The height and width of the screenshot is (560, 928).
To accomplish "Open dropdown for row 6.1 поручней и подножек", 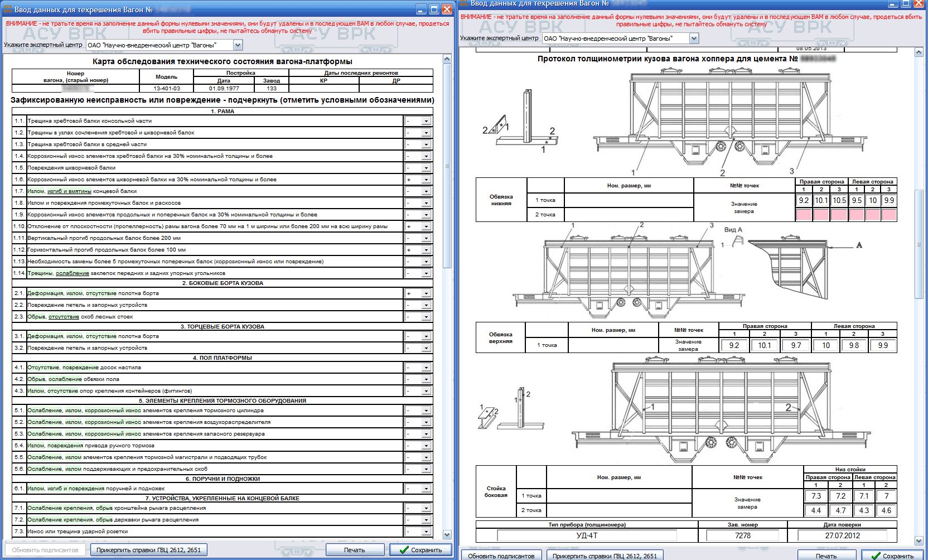I will tap(426, 489).
